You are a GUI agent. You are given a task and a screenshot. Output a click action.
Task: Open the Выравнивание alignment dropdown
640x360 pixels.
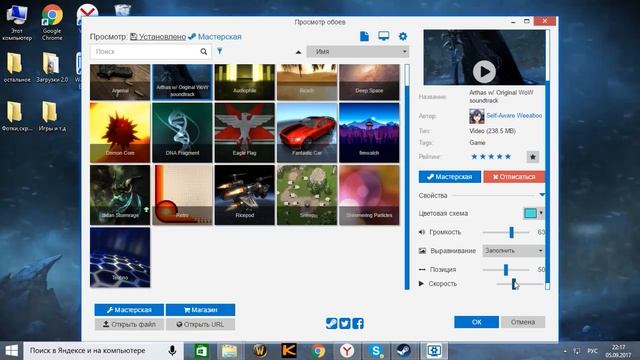[513, 251]
